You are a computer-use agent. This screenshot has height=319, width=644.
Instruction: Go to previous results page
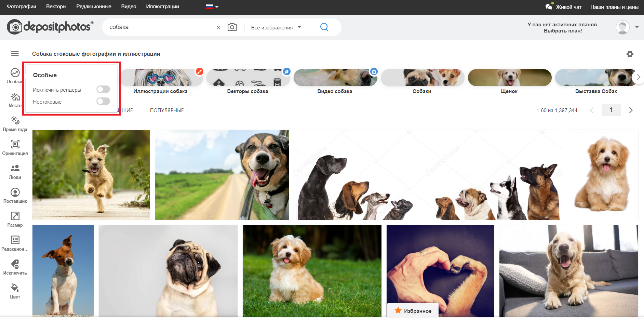[x=592, y=110]
